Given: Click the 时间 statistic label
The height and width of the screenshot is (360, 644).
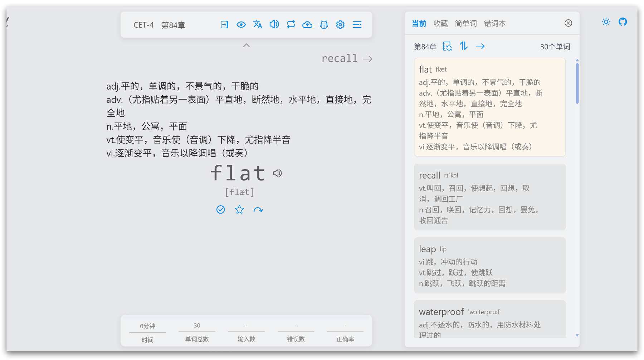Looking at the screenshot, I should click(147, 340).
